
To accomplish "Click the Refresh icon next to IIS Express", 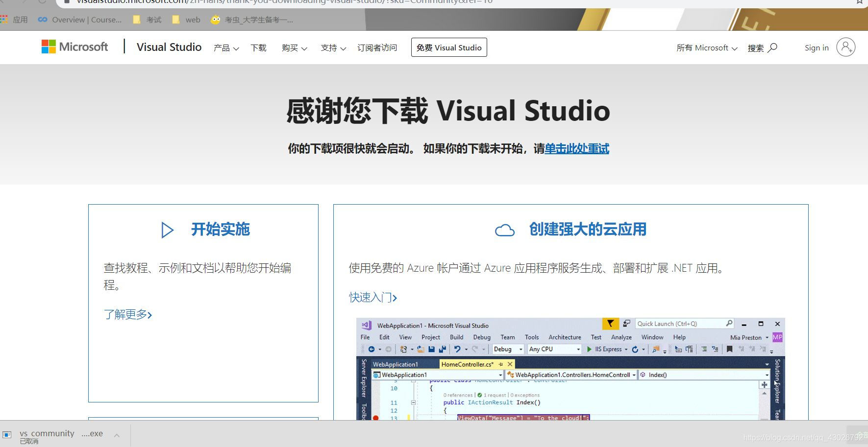I will [635, 349].
